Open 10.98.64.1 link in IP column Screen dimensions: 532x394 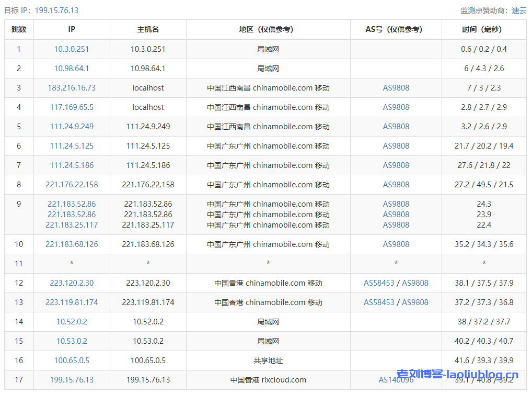[x=72, y=69]
